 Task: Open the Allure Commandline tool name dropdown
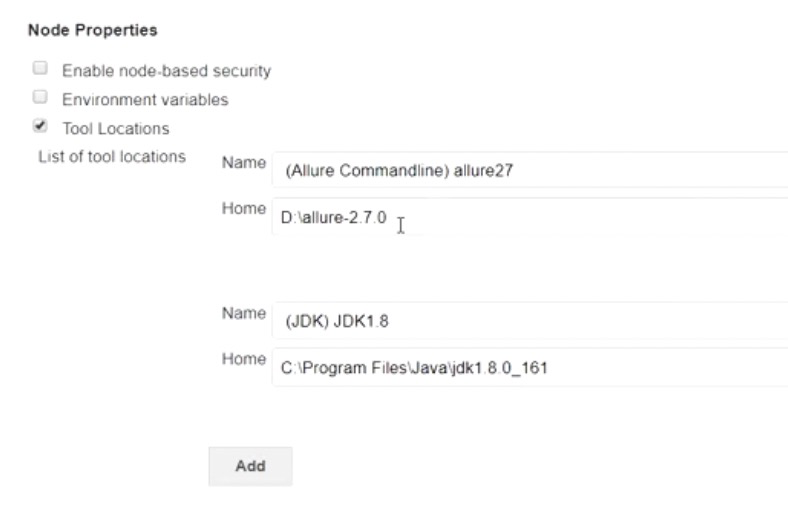[529, 170]
